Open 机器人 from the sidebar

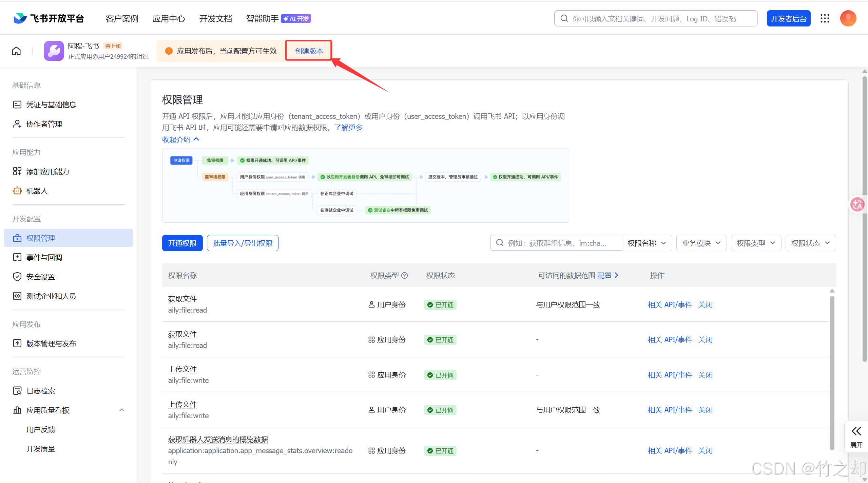37,191
